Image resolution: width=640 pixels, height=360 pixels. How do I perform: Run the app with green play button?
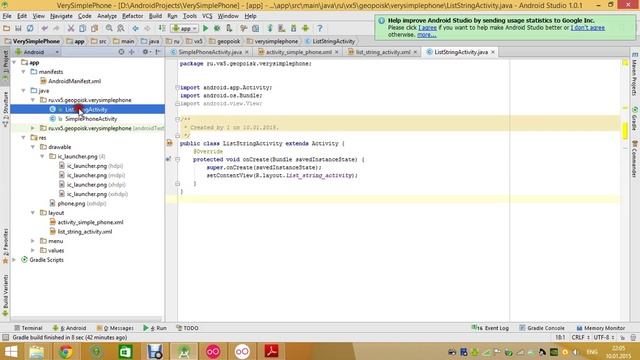tap(205, 29)
